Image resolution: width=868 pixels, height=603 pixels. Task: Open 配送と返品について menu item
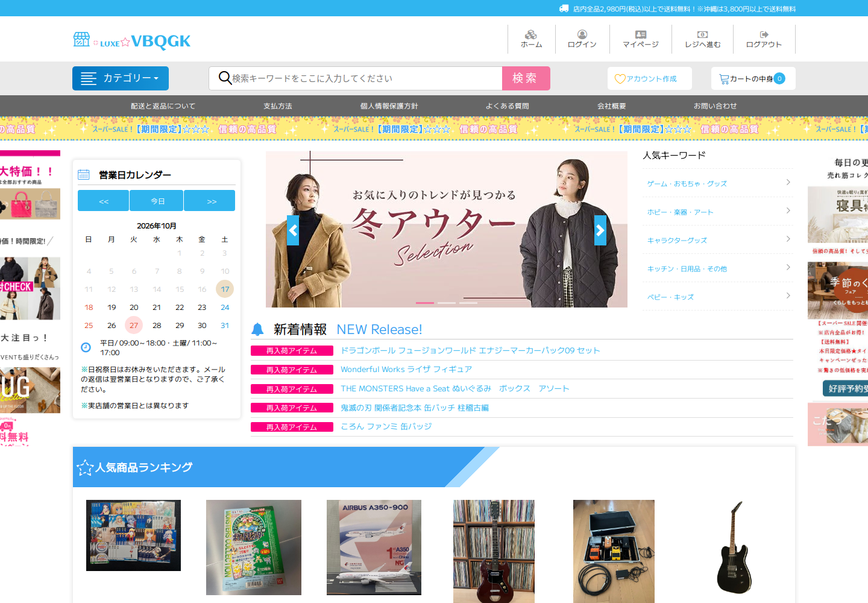[x=163, y=106]
